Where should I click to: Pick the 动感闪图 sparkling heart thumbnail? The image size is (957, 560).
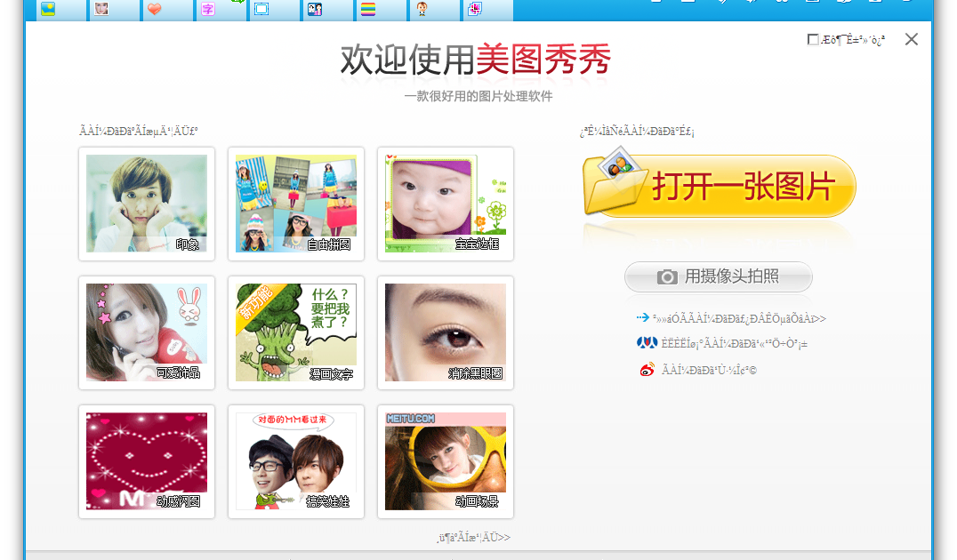pyautogui.click(x=147, y=462)
